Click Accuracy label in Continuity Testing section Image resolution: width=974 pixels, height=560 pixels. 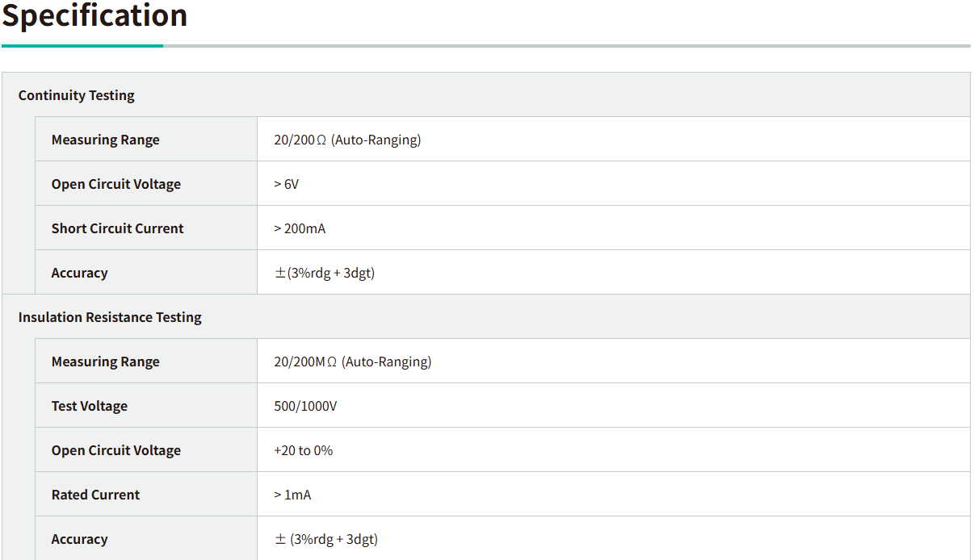click(x=79, y=273)
